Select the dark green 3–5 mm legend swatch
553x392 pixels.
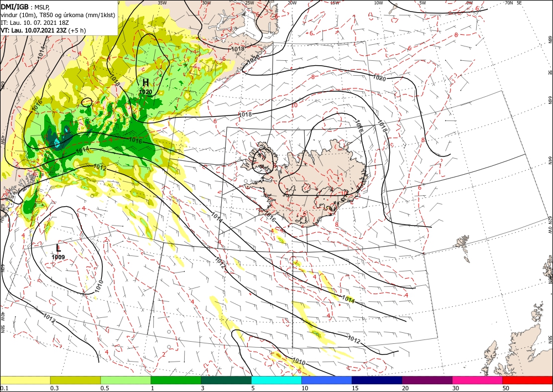[x=226, y=380]
